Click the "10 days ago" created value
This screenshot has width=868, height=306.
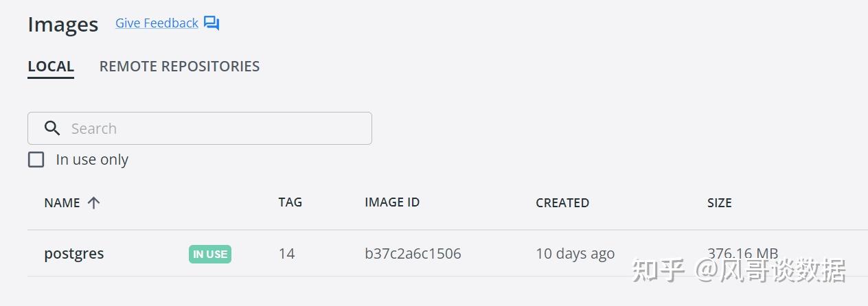point(575,254)
